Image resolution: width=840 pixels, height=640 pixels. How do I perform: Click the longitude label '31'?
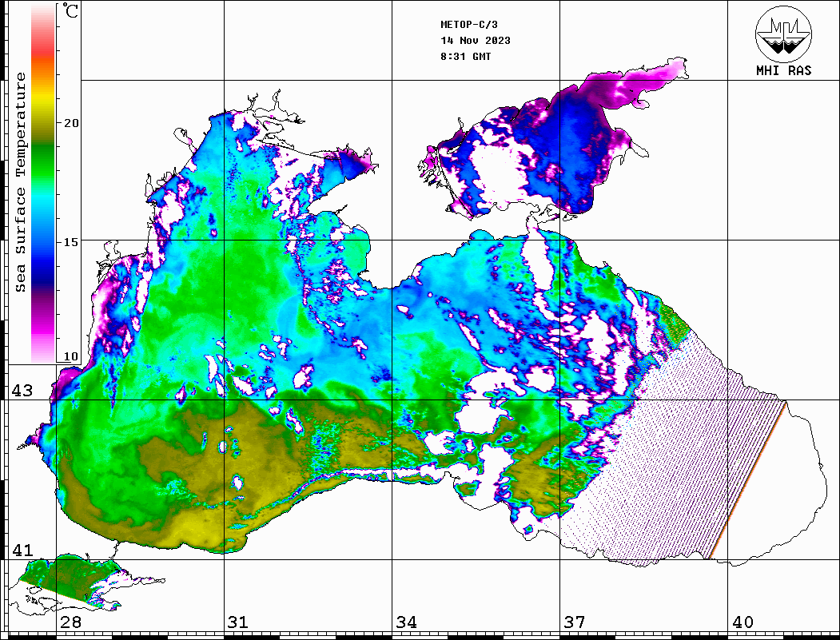click(238, 622)
